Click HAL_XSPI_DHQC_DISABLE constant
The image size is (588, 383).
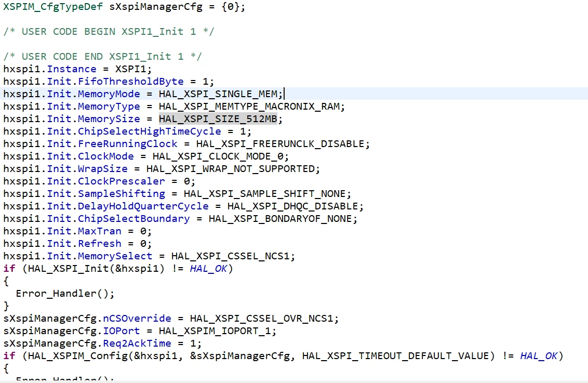point(292,206)
